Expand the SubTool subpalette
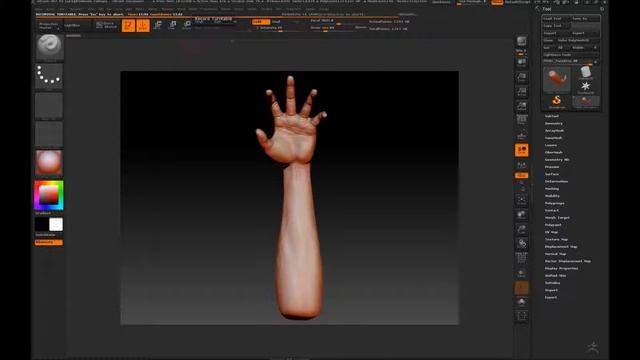The image size is (640, 360). point(551,116)
